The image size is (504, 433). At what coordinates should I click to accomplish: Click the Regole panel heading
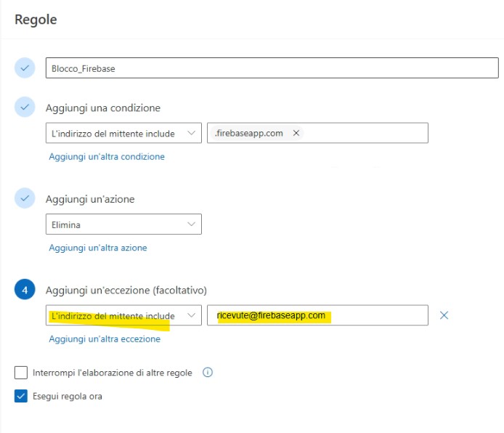[36, 20]
